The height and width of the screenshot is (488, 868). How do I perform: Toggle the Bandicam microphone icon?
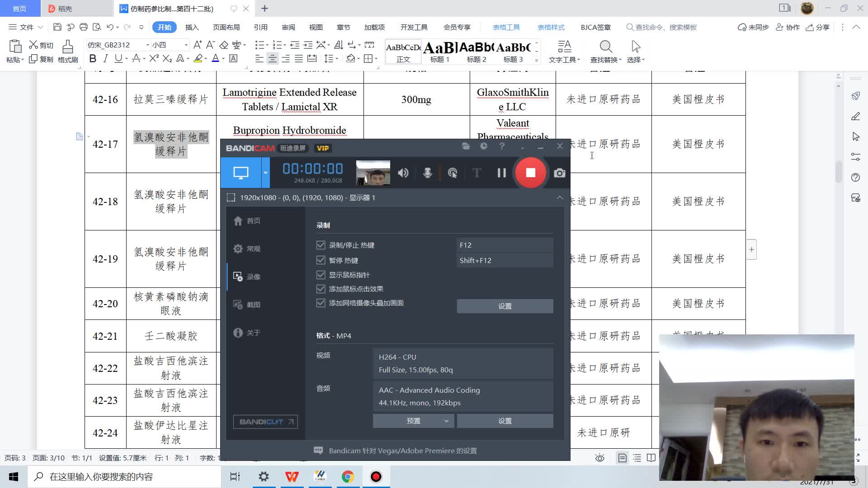427,173
